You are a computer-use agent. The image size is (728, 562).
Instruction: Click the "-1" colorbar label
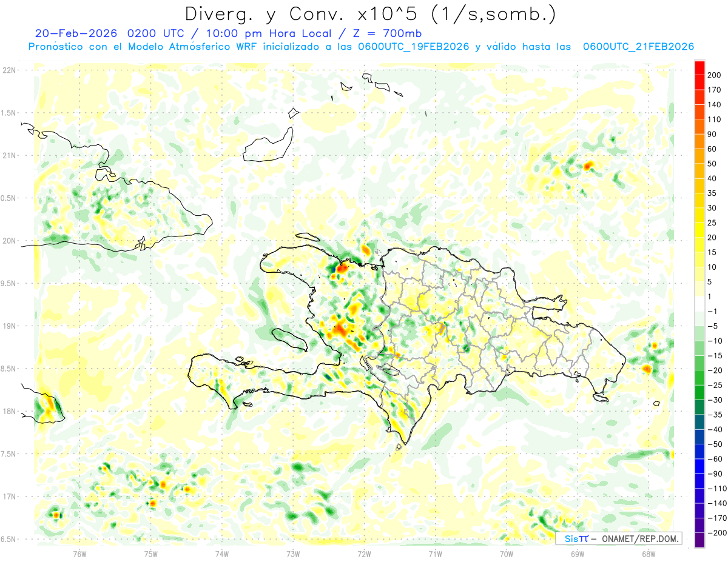pyautogui.click(x=713, y=312)
